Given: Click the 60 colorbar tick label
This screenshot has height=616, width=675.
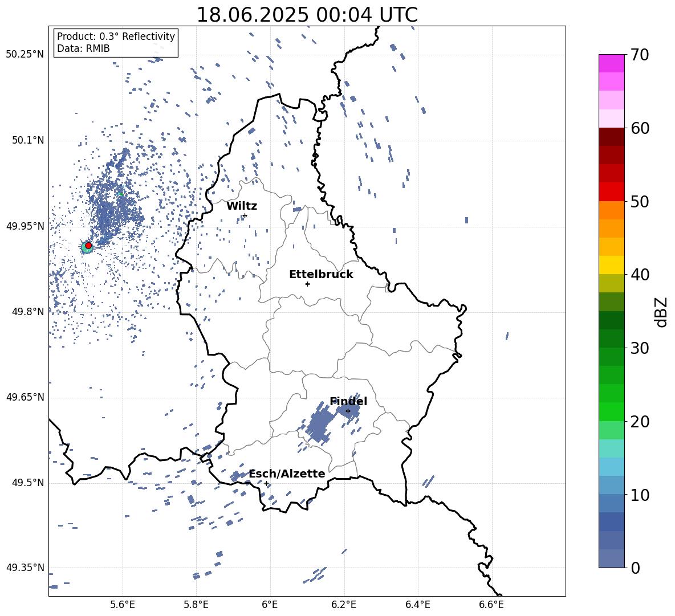Looking at the screenshot, I should [640, 128].
